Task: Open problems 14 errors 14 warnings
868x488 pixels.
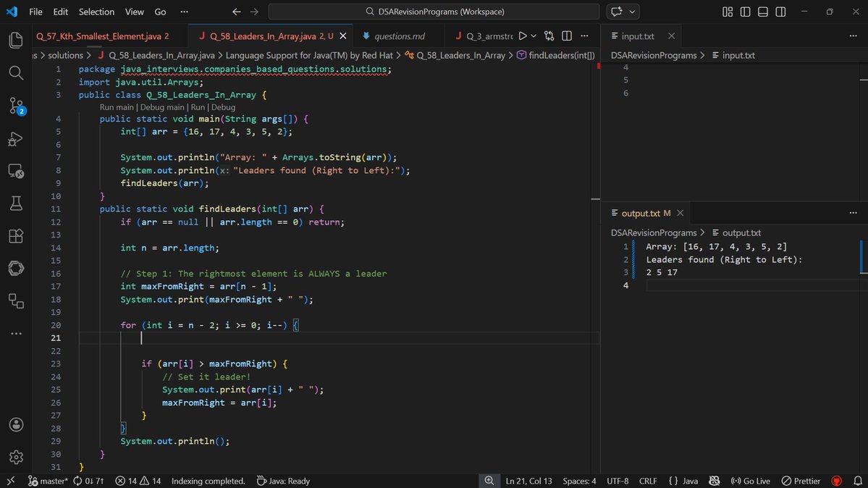Action: pyautogui.click(x=138, y=481)
